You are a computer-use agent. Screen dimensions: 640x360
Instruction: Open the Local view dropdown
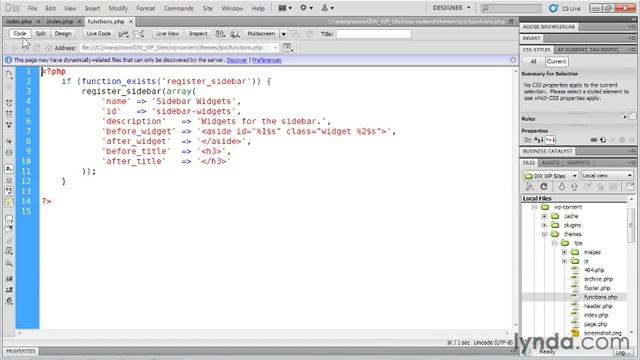pos(607,176)
